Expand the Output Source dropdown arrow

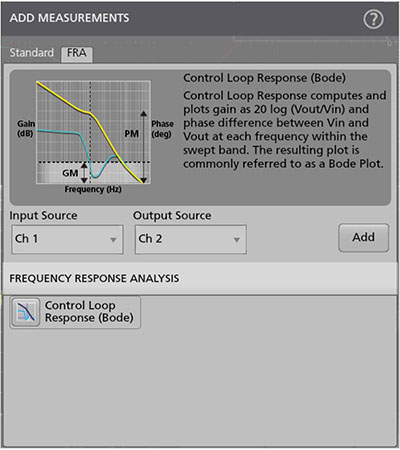coord(237,240)
